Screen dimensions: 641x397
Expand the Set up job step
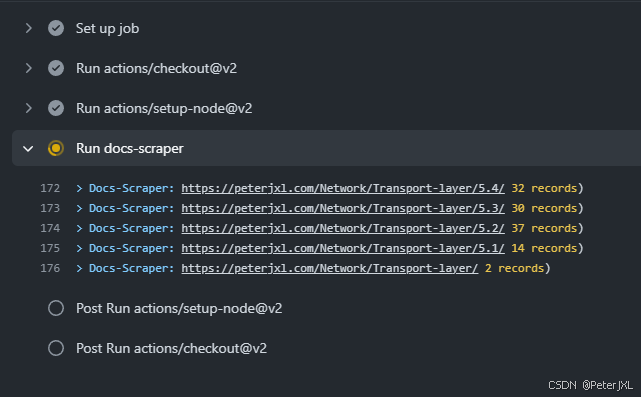28,28
